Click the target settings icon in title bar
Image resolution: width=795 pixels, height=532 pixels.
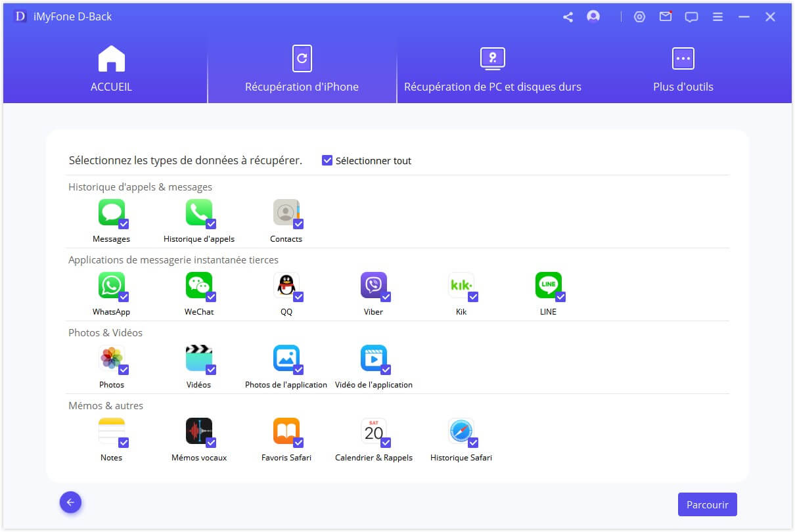coord(639,17)
